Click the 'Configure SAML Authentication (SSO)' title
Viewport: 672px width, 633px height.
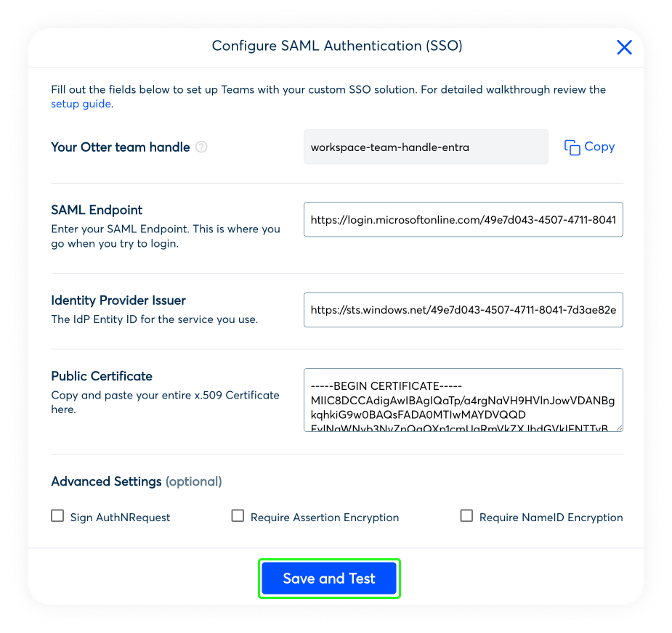pos(337,46)
